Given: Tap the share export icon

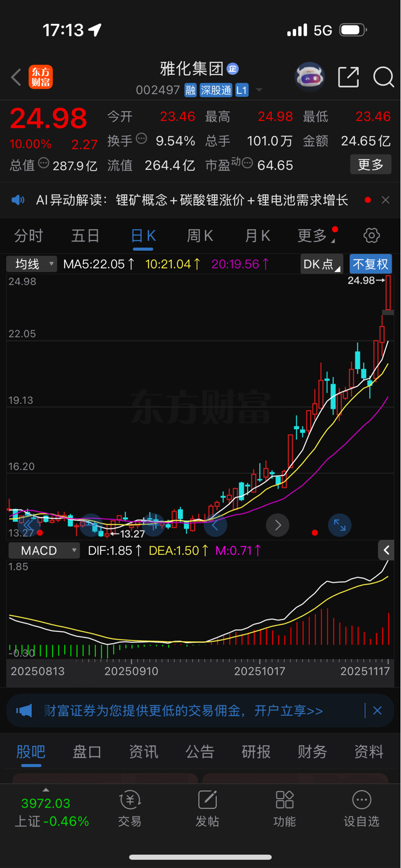Looking at the screenshot, I should coord(348,77).
